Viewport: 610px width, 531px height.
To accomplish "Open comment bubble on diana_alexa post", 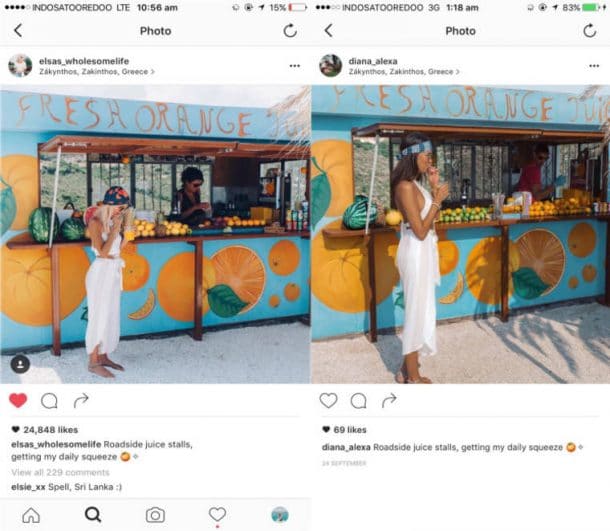I will point(358,401).
